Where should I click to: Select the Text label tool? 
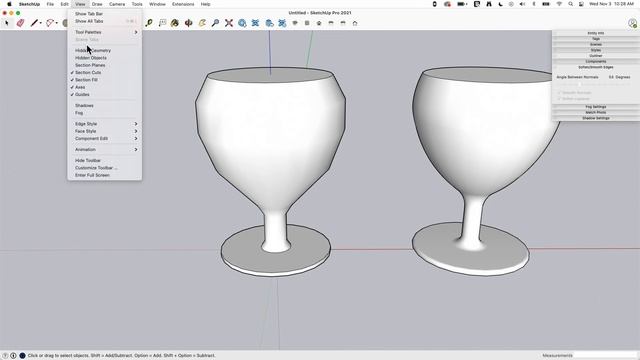pos(162,23)
